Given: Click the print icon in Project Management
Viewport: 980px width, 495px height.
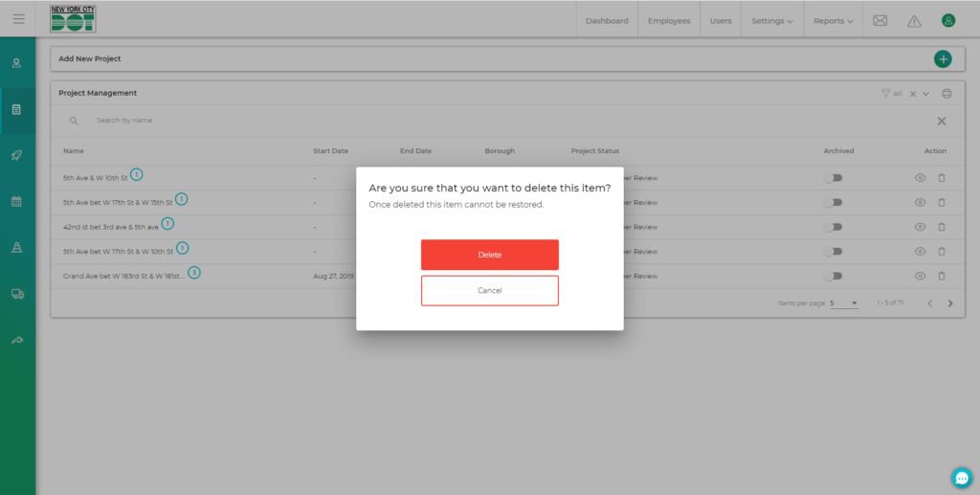Looking at the screenshot, I should 947,94.
